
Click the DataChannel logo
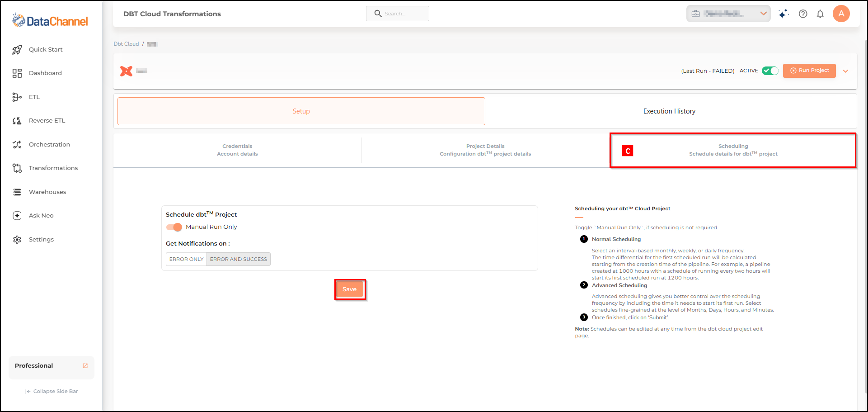tap(50, 20)
